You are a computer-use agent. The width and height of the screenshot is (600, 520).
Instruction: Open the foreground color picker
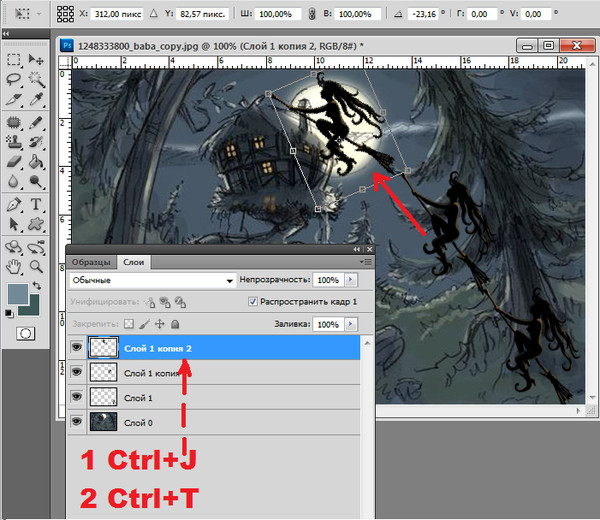[x=18, y=294]
